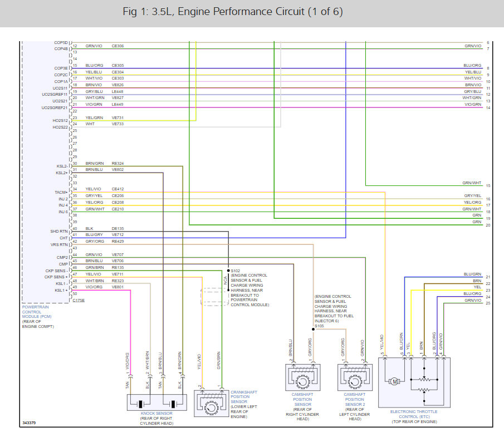Select circuit code CE206

(x=118, y=196)
